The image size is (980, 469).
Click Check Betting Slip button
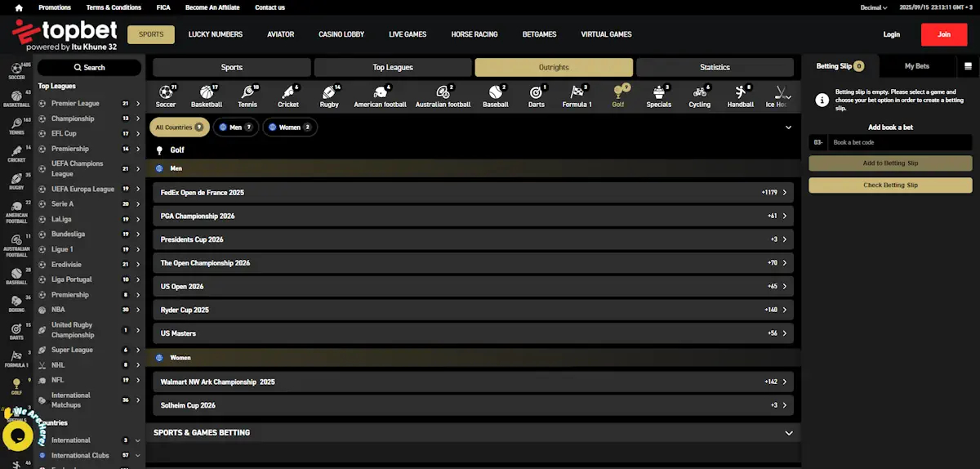click(x=890, y=185)
